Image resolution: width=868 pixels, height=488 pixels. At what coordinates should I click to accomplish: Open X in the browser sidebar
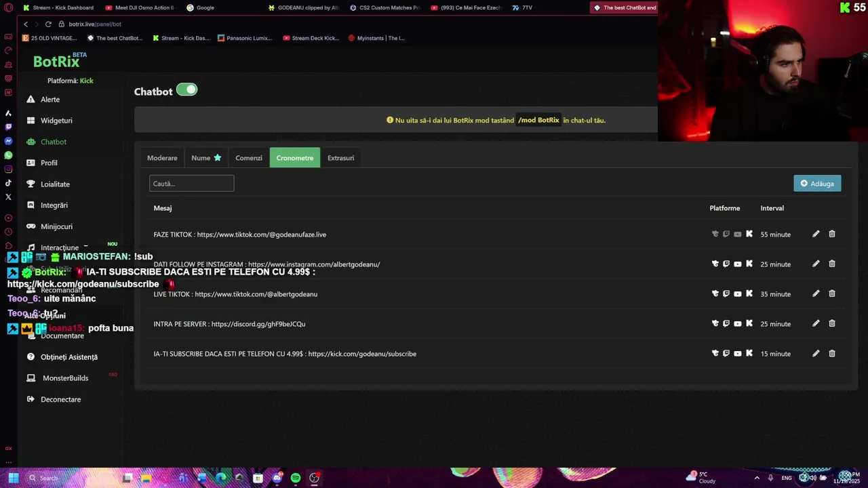8,197
